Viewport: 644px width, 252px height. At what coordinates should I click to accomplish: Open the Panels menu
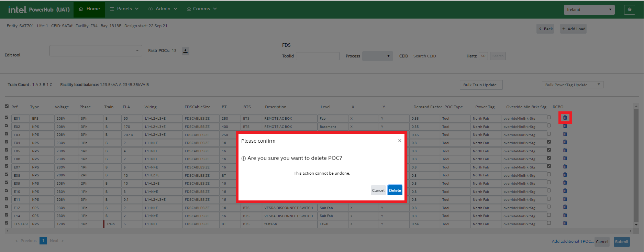pos(124,9)
